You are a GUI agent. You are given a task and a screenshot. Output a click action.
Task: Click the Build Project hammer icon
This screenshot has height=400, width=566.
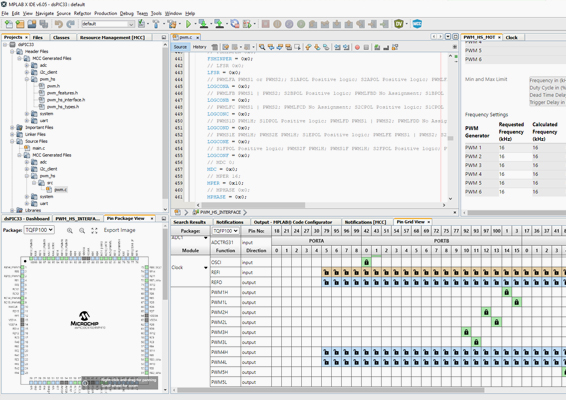[x=156, y=24]
